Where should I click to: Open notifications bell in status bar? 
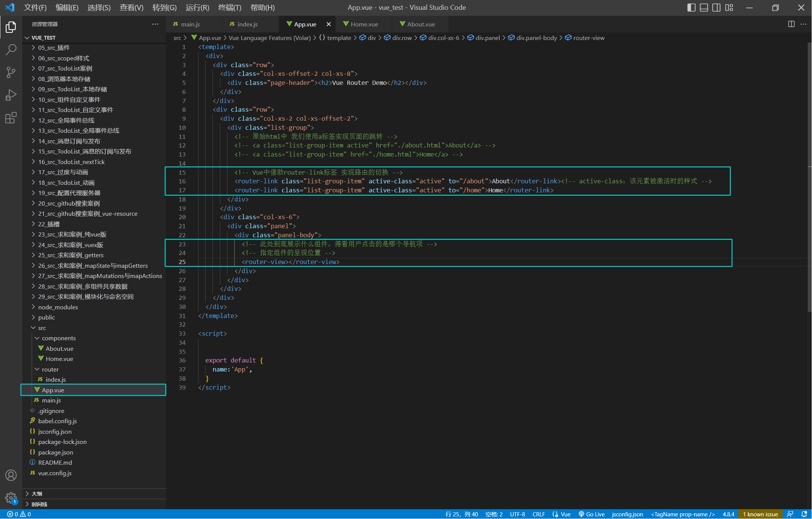tap(804, 514)
